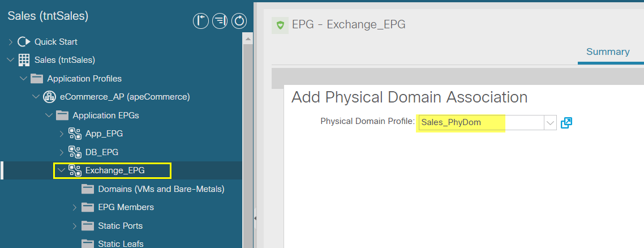Click the Exchange_EPG icon in the tree
The width and height of the screenshot is (644, 248).
(x=75, y=170)
